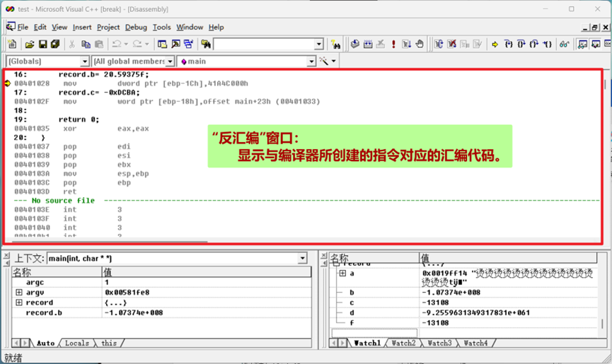612x364 pixels.
Task: Click the Search binoculars help icon
Action: pos(335,45)
